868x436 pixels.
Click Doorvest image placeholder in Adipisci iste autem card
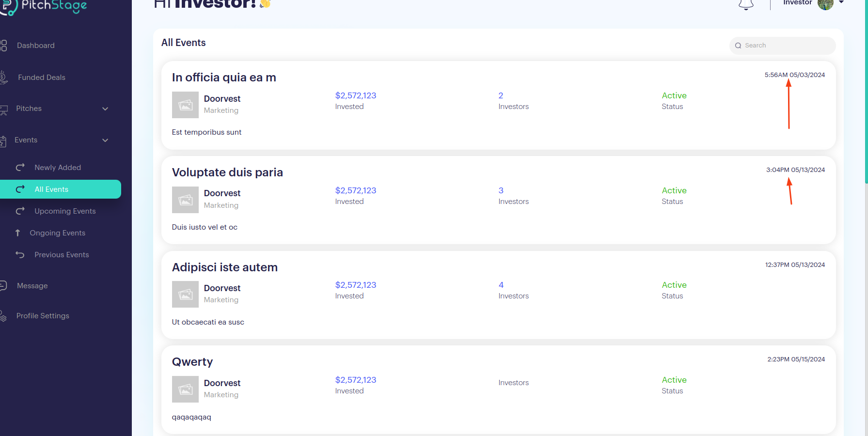tap(185, 294)
